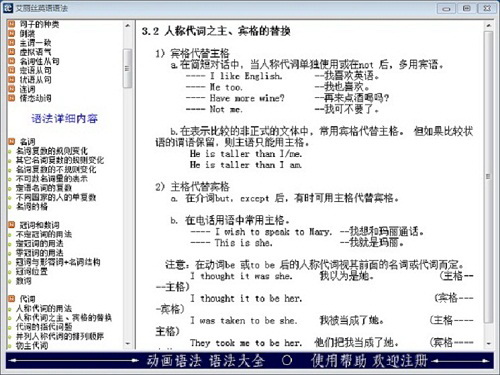
Task: Open 名词复数的不规则变化 lesson
Action: click(x=56, y=169)
